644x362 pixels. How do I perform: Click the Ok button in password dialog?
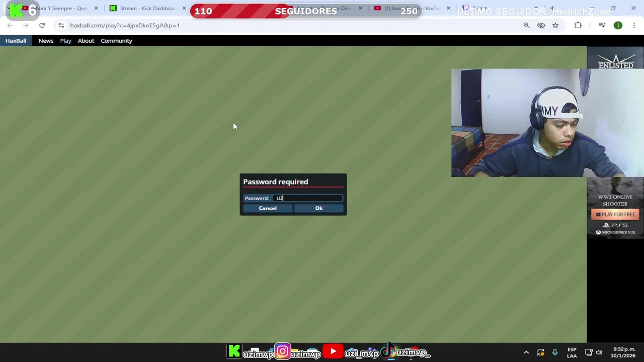[319, 208]
